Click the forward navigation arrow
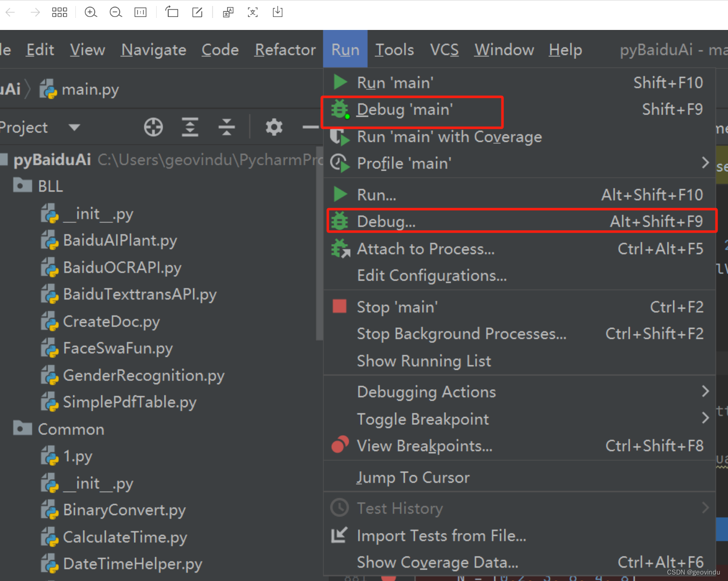 [34, 12]
